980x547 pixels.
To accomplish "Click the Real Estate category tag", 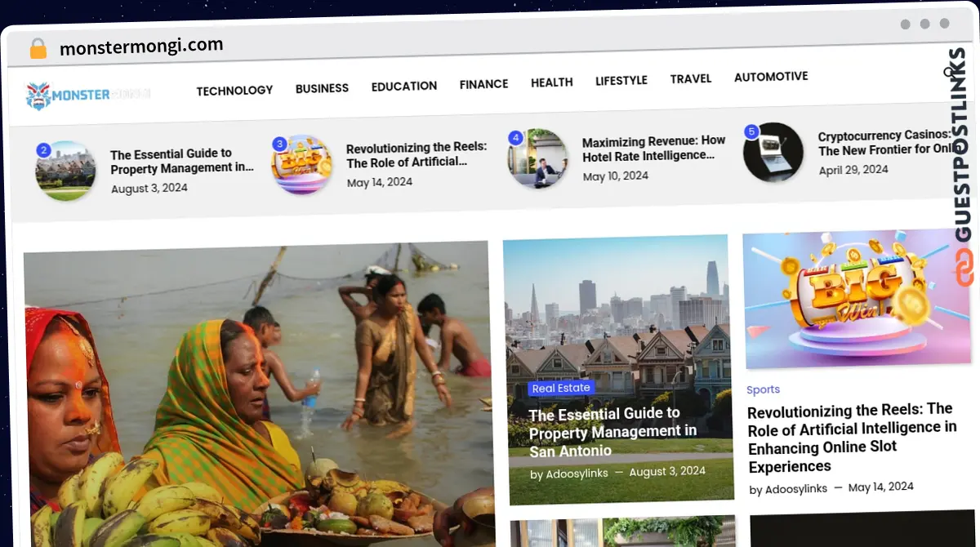I will [560, 388].
